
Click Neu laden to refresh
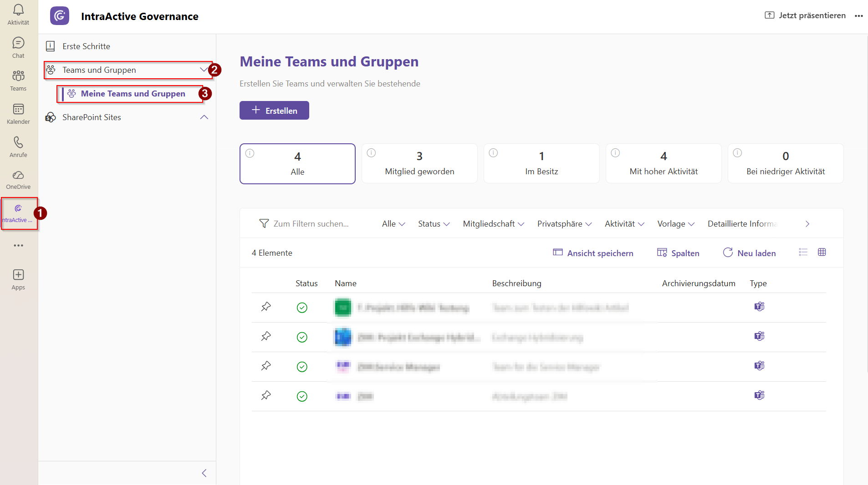[749, 253]
